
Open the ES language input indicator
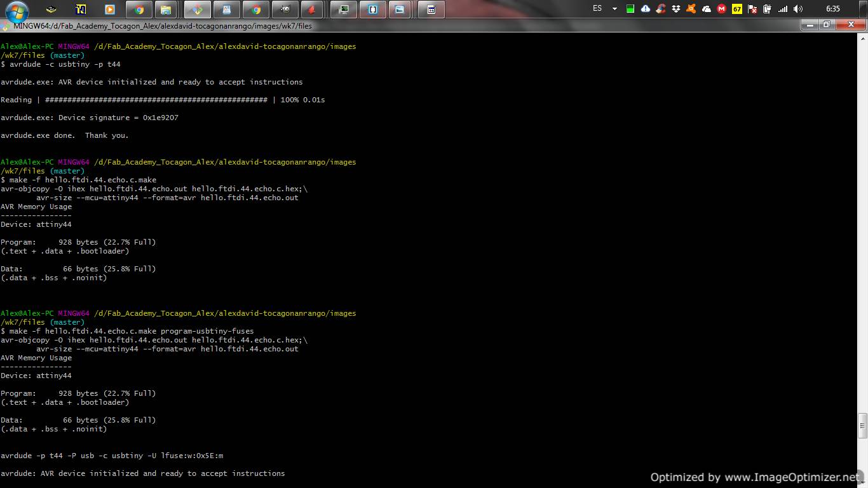pos(597,9)
